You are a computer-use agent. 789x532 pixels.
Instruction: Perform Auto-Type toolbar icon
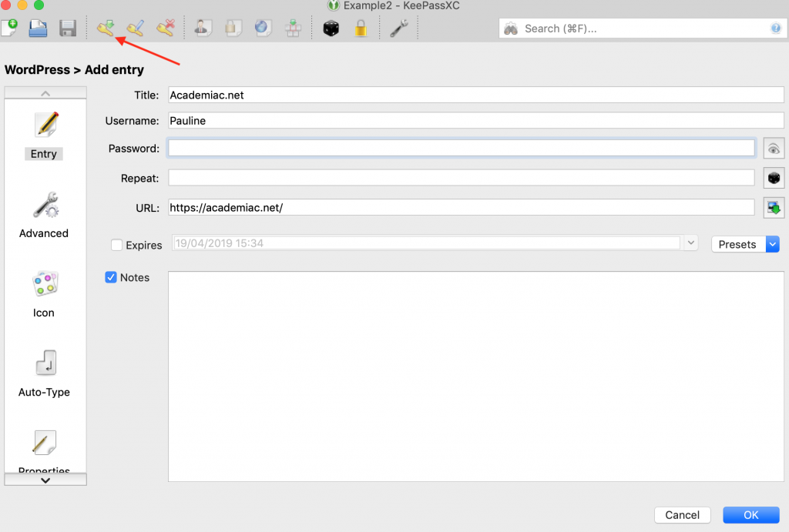pyautogui.click(x=293, y=28)
